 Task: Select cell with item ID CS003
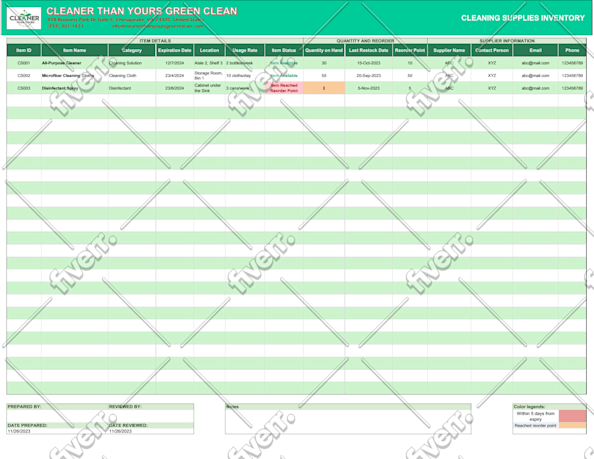(24, 88)
